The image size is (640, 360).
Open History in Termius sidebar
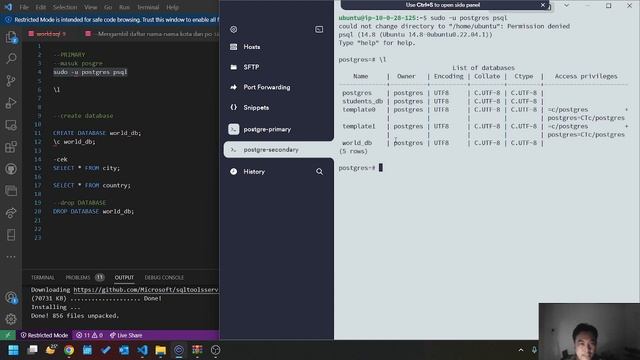click(254, 172)
